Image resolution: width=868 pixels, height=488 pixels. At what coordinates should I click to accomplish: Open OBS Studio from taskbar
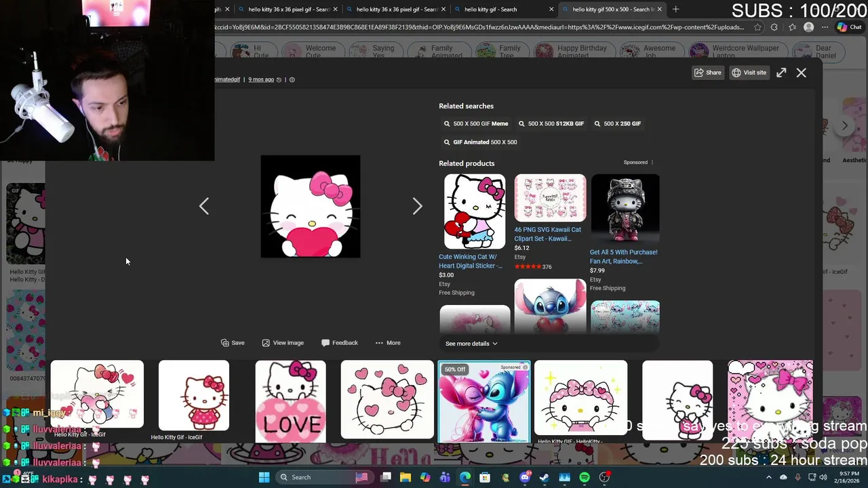pyautogui.click(x=604, y=477)
